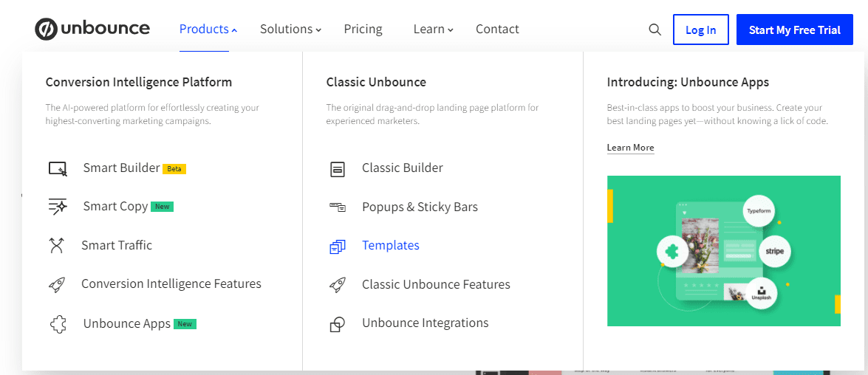The image size is (868, 375).
Task: Click the Classic Unbounce Features rocket icon
Action: click(337, 285)
